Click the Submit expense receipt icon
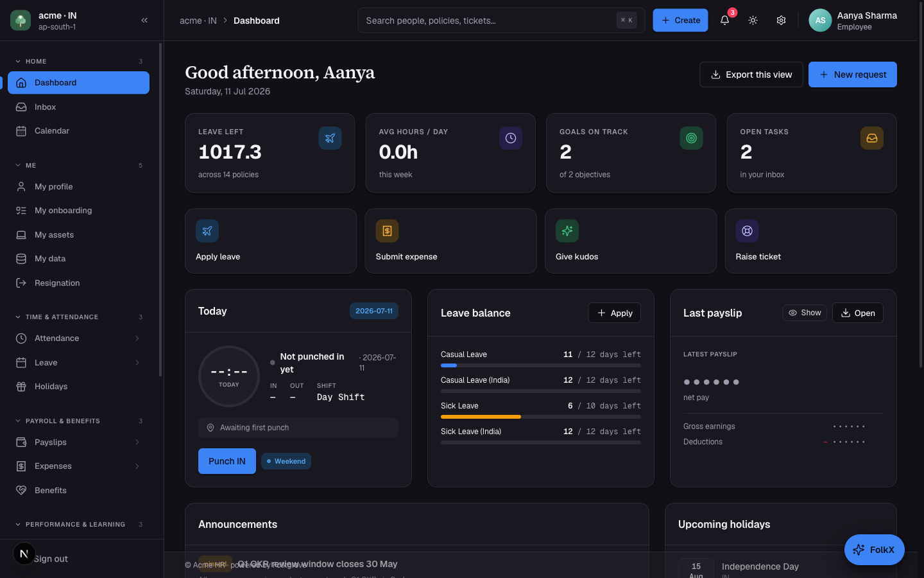This screenshot has width=924, height=578. [387, 231]
